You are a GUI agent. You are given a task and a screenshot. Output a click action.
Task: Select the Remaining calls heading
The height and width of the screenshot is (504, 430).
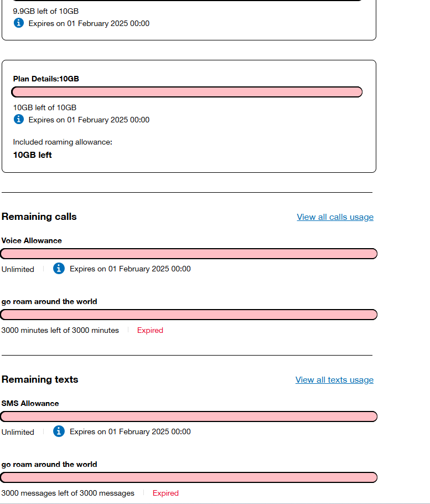pos(39,217)
